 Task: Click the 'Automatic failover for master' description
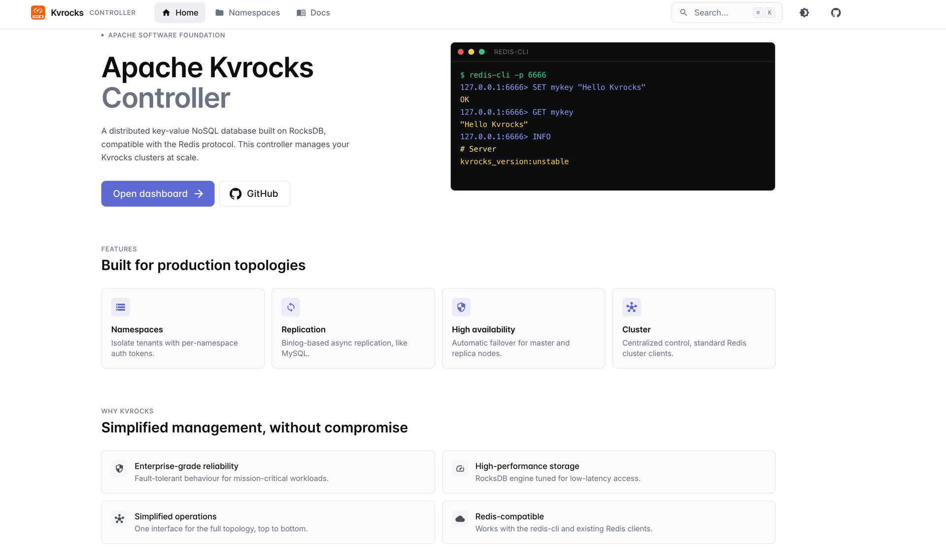pos(510,348)
